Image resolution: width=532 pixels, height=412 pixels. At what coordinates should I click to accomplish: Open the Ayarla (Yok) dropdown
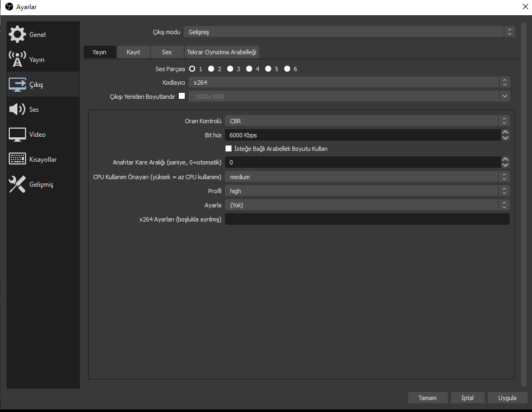coord(367,205)
